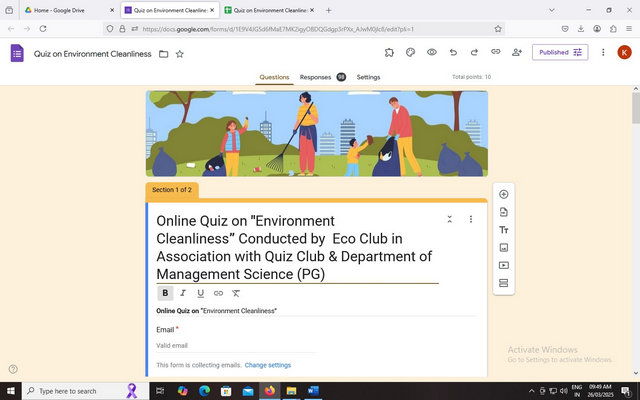Switch to the Responses tab

click(315, 77)
